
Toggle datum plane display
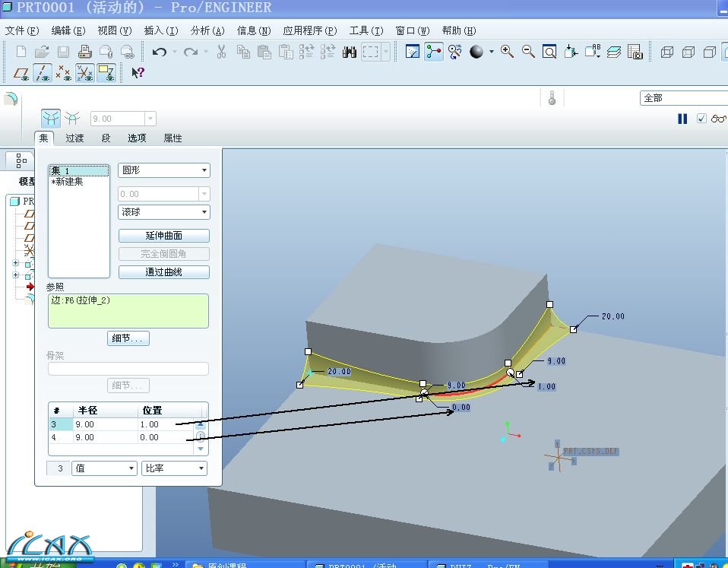22,73
